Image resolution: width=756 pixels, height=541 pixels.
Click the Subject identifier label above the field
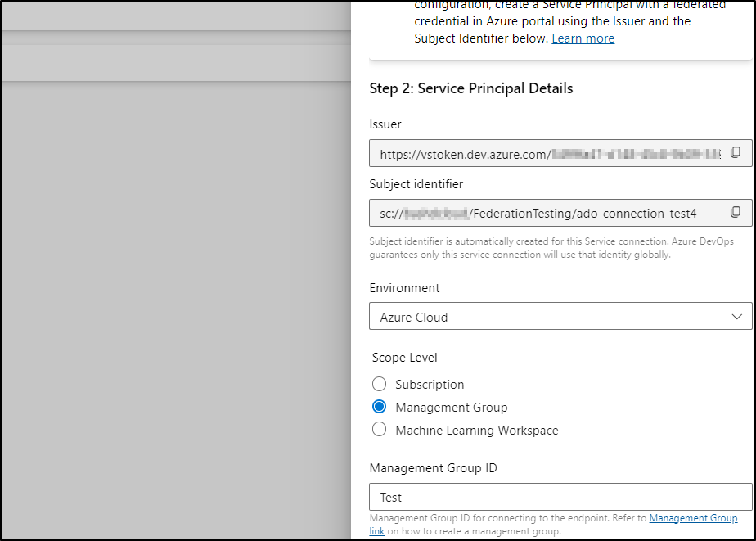[416, 184]
